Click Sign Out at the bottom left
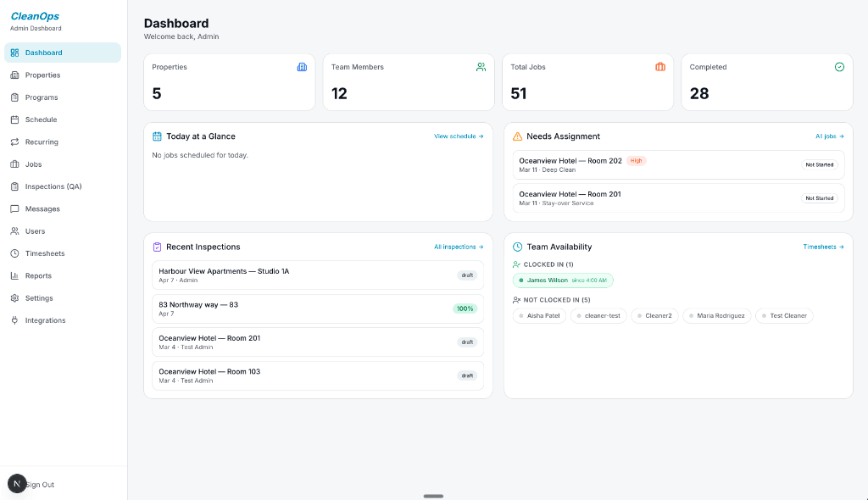The width and height of the screenshot is (868, 500). click(39, 484)
